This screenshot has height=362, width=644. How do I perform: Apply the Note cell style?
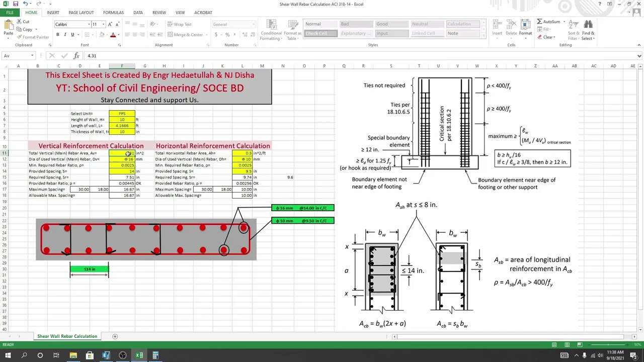pos(463,34)
